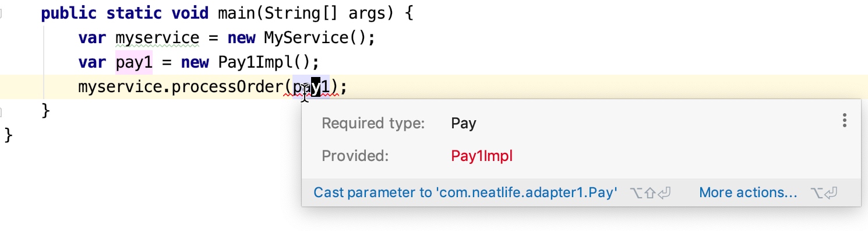The height and width of the screenshot is (231, 868).
Task: Click the 'static' keyword
Action: 134,13
